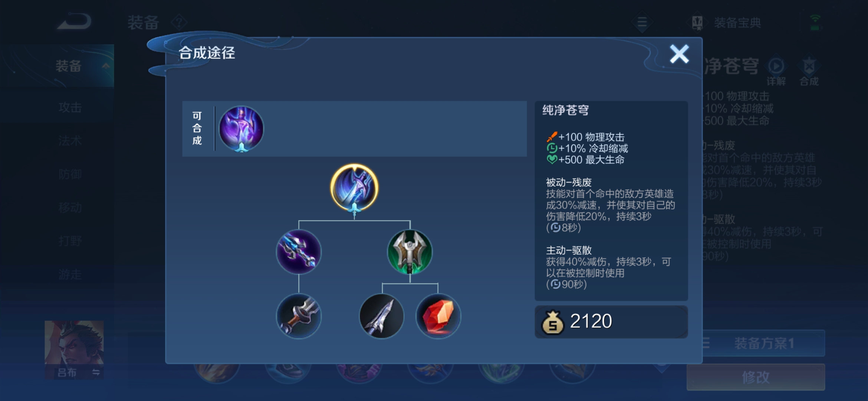Tap the hamburger list icon in header
The height and width of the screenshot is (401, 868).
(x=642, y=22)
